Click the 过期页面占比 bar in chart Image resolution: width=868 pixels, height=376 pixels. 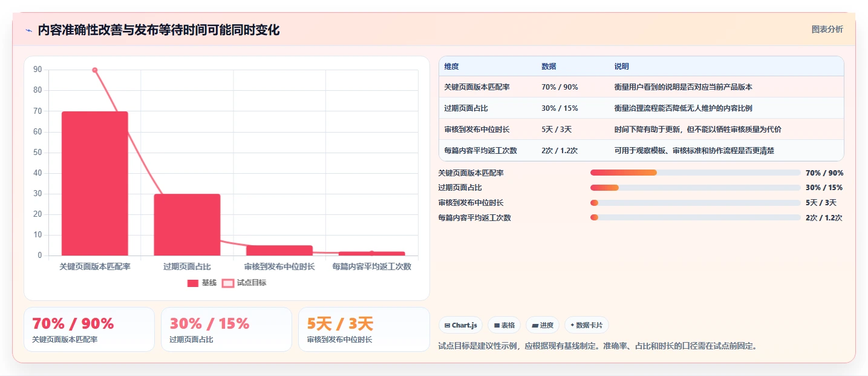187,225
